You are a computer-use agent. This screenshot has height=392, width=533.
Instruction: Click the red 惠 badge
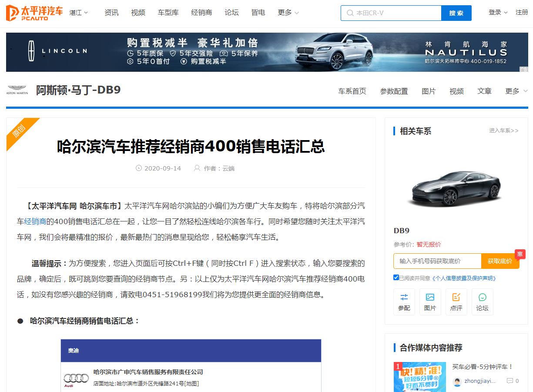click(x=520, y=255)
